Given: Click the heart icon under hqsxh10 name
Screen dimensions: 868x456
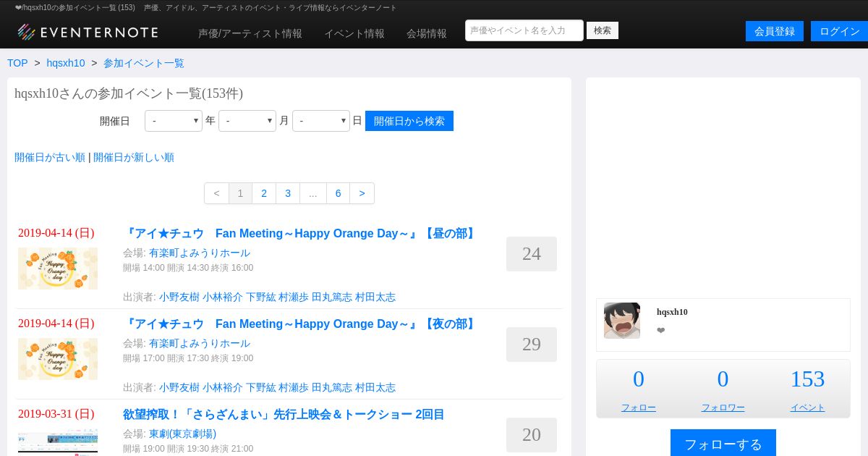Looking at the screenshot, I should tap(661, 331).
